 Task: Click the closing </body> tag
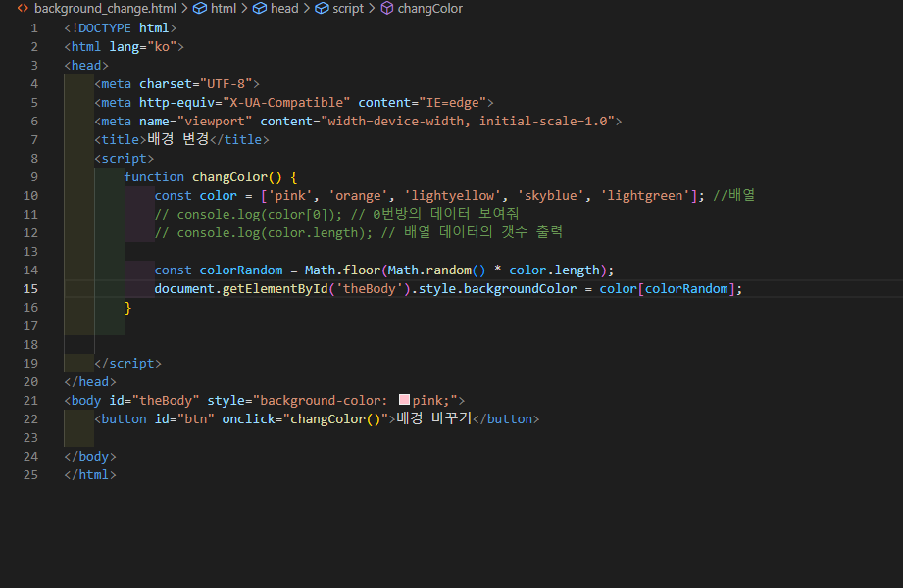pyautogui.click(x=90, y=456)
